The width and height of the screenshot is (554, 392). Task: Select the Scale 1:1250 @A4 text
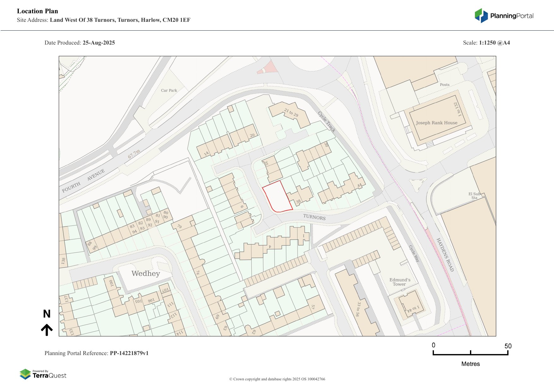tap(486, 43)
